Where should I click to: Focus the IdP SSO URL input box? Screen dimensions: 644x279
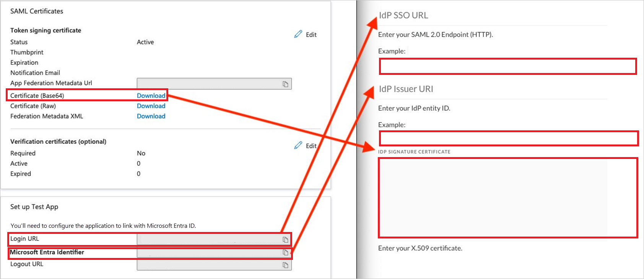(508, 66)
